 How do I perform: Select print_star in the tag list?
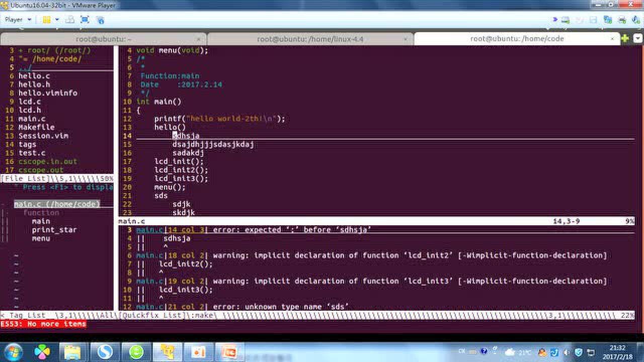54,230
